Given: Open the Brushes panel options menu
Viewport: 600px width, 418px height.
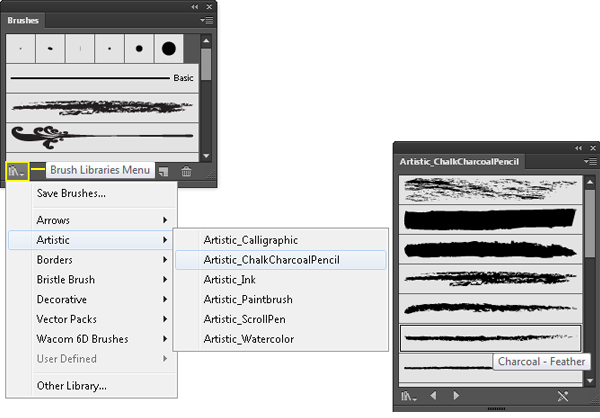Looking at the screenshot, I should [207, 20].
